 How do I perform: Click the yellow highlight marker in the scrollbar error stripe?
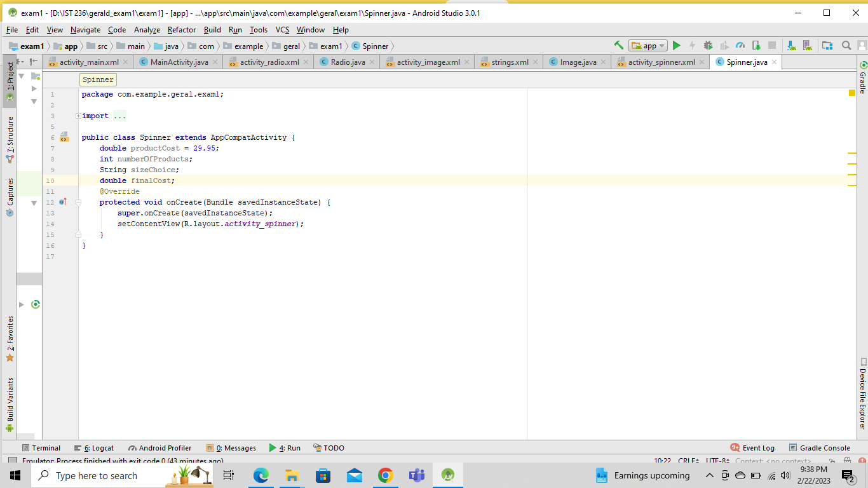(x=851, y=93)
